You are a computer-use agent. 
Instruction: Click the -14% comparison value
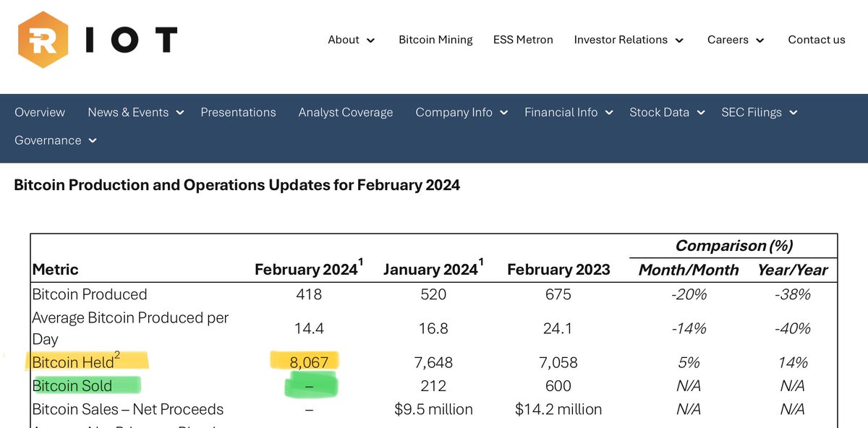click(x=689, y=328)
